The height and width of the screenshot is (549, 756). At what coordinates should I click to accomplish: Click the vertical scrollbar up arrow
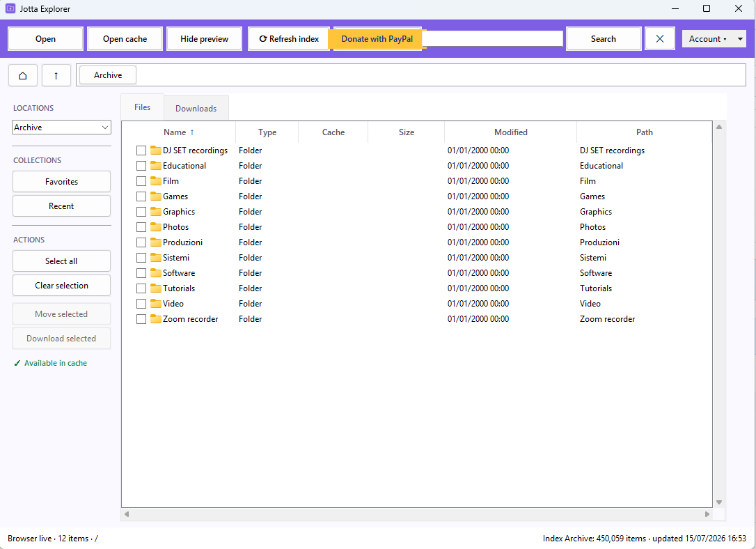(x=719, y=127)
